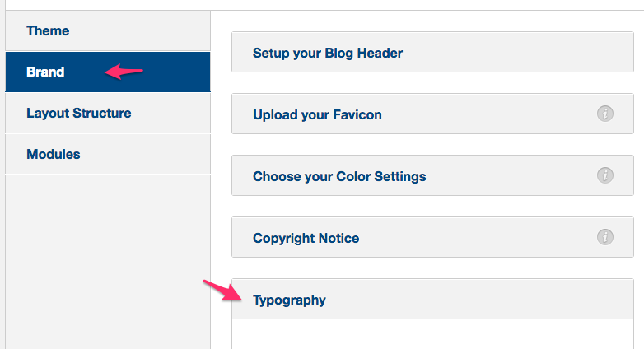Collapse the Typography section header
644x349 pixels.
pyautogui.click(x=432, y=299)
